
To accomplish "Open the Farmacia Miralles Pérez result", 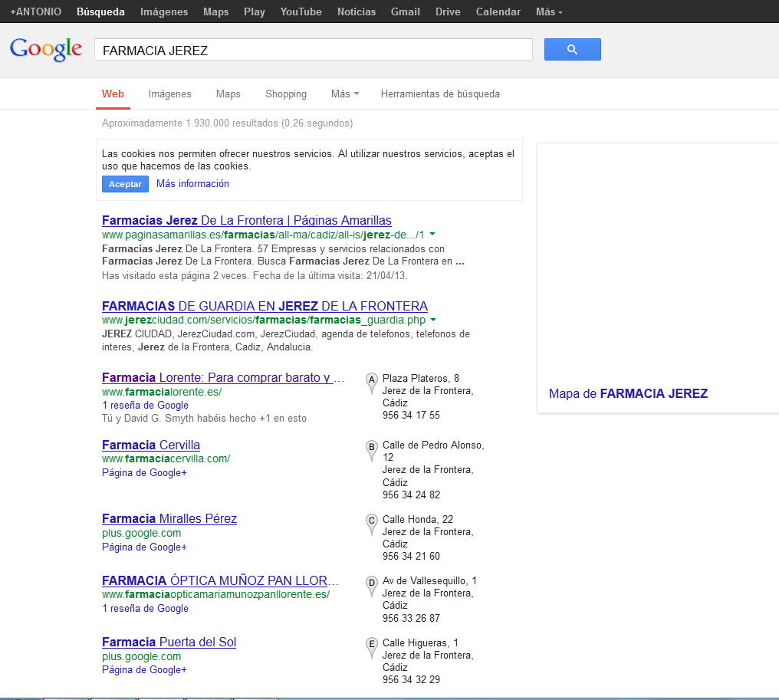I will (169, 518).
